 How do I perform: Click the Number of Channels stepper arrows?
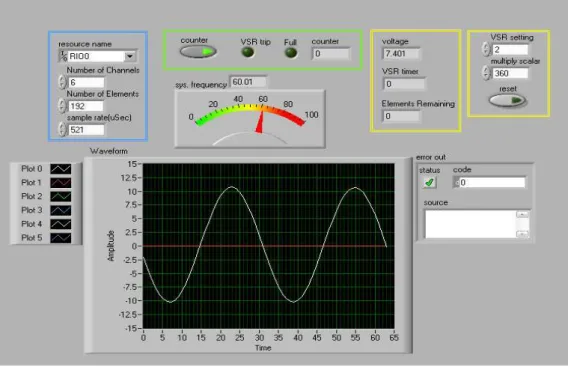pyautogui.click(x=62, y=82)
